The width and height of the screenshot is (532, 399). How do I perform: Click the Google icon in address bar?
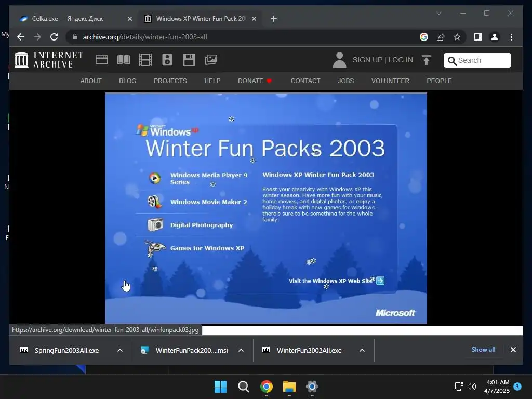tap(424, 37)
